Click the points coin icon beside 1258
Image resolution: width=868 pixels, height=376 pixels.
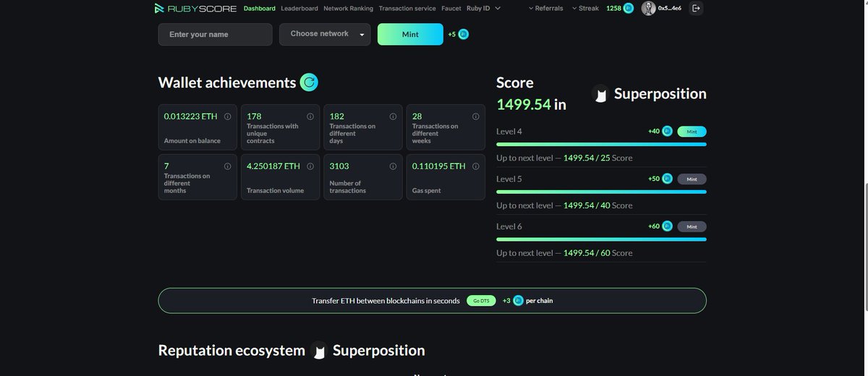629,8
